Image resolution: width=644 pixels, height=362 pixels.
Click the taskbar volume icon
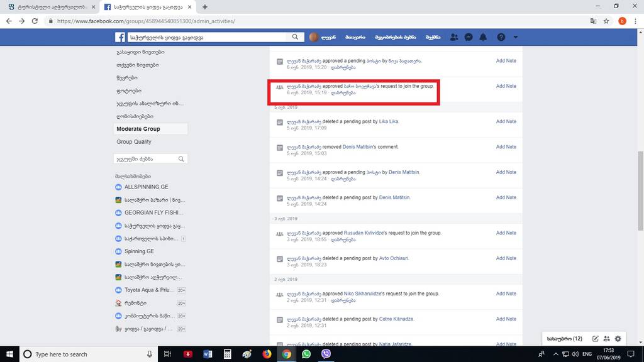575,354
